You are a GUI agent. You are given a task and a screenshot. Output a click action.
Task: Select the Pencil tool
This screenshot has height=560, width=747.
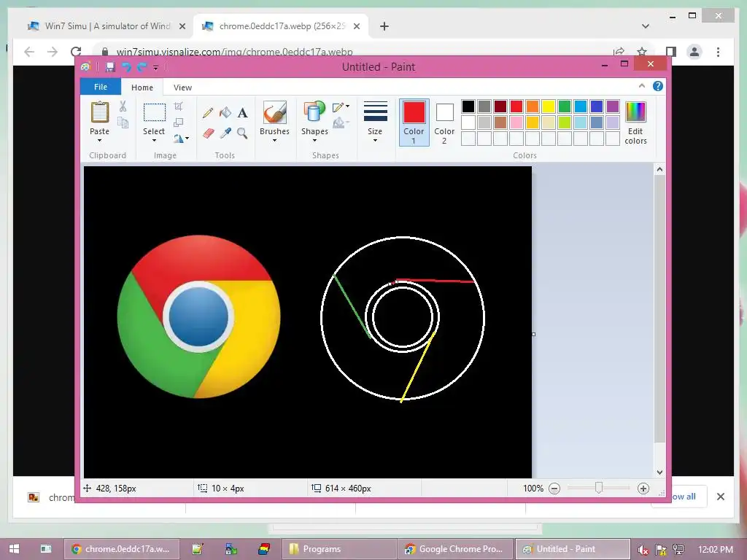point(208,113)
